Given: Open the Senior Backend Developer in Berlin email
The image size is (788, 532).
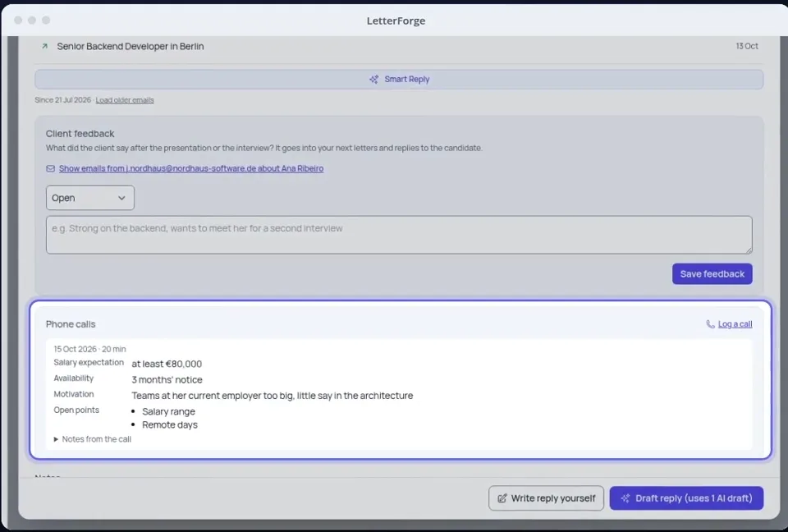Looking at the screenshot, I should point(399,46).
